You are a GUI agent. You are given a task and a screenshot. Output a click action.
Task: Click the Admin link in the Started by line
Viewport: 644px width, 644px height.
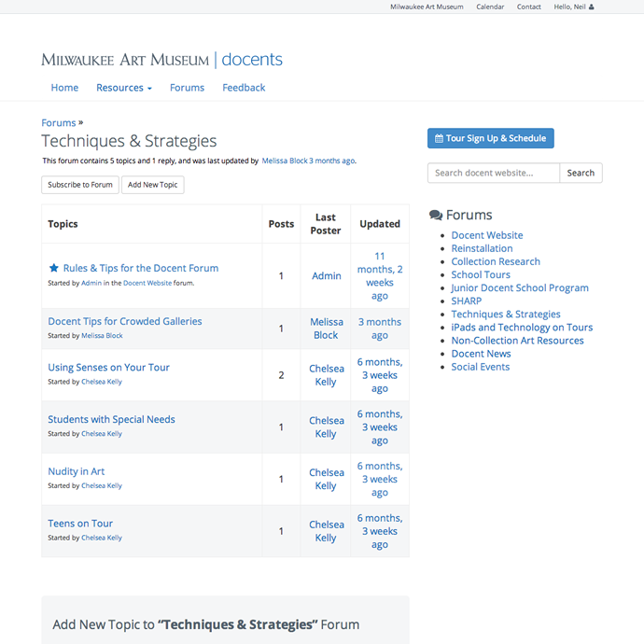click(x=91, y=283)
